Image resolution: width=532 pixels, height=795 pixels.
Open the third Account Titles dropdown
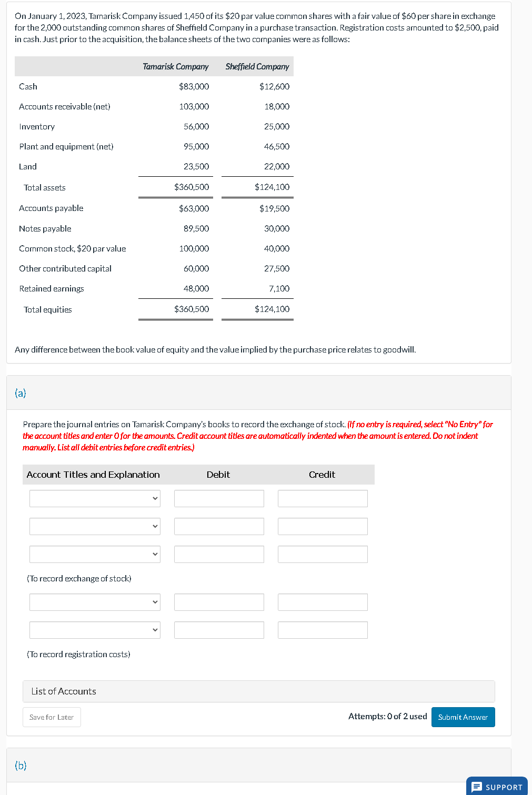tap(95, 554)
